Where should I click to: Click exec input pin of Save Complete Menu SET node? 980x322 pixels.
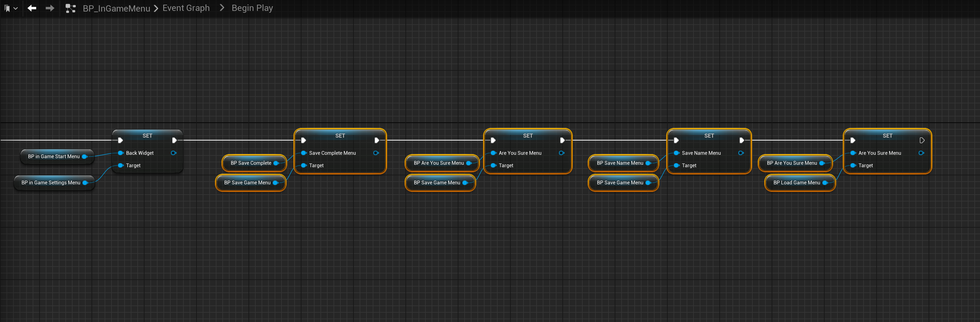pyautogui.click(x=304, y=140)
